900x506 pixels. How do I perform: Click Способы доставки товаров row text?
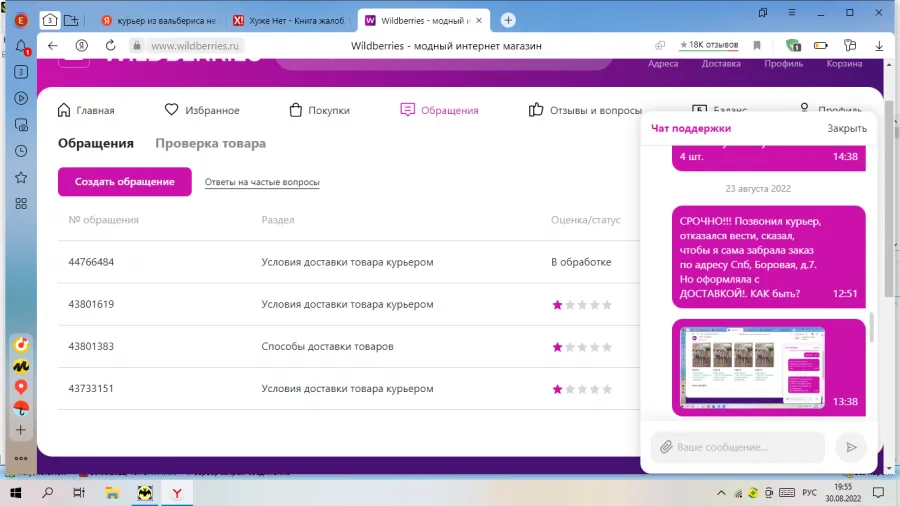tap(327, 347)
